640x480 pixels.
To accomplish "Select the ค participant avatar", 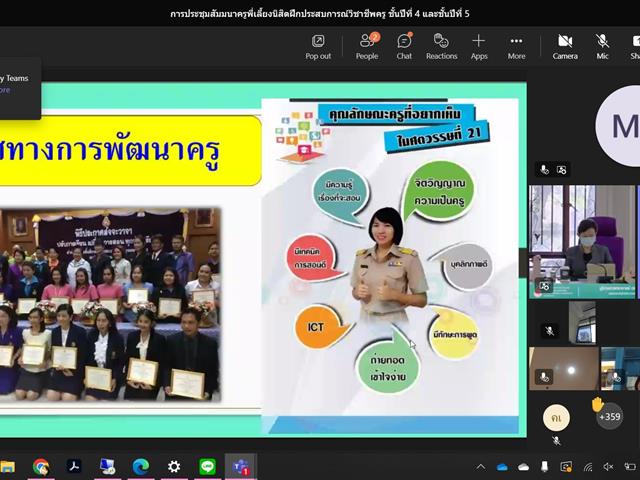I will pyautogui.click(x=556, y=418).
